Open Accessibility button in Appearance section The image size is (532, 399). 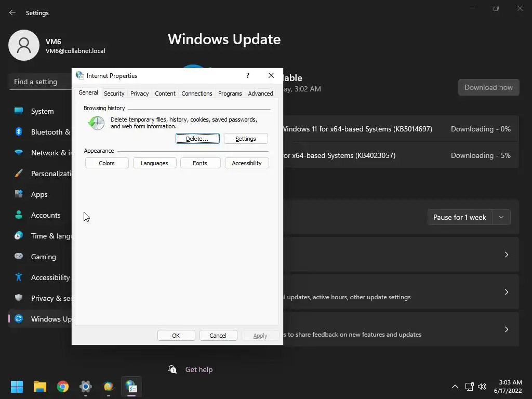click(x=247, y=163)
